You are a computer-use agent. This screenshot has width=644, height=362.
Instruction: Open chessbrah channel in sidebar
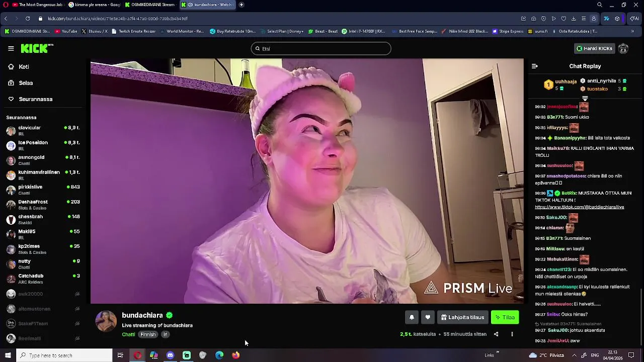point(43,220)
